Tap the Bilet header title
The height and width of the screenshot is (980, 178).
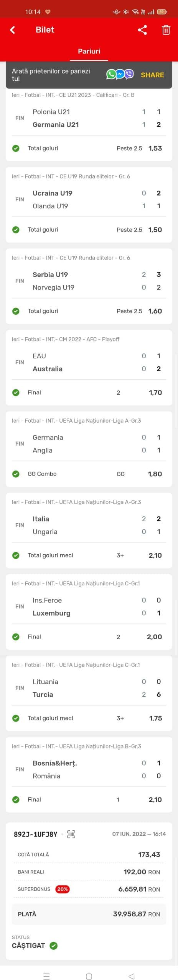point(45,30)
